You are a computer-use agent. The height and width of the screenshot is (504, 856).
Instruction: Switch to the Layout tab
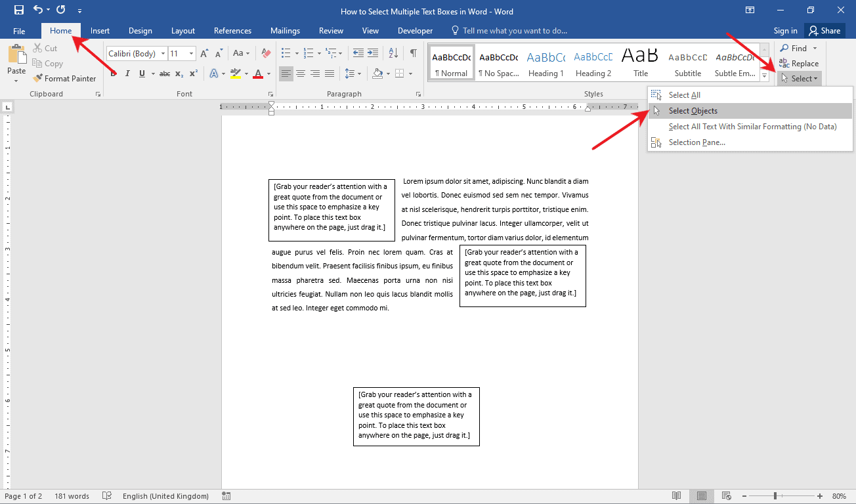(183, 31)
